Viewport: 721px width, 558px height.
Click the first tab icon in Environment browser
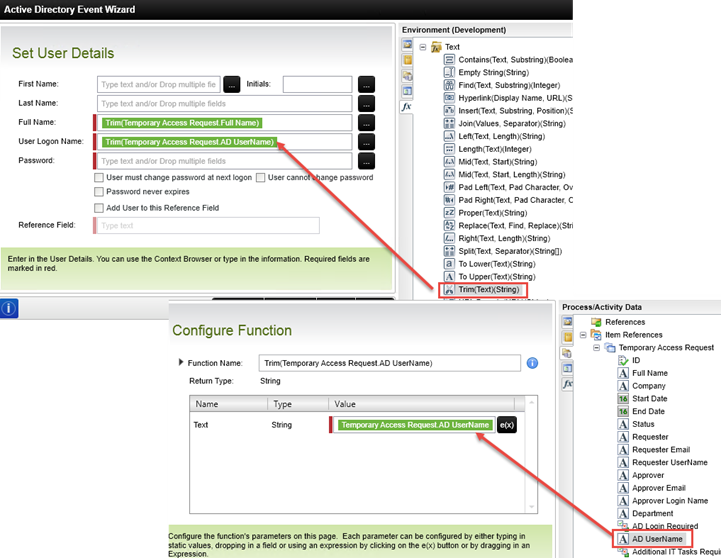407,45
